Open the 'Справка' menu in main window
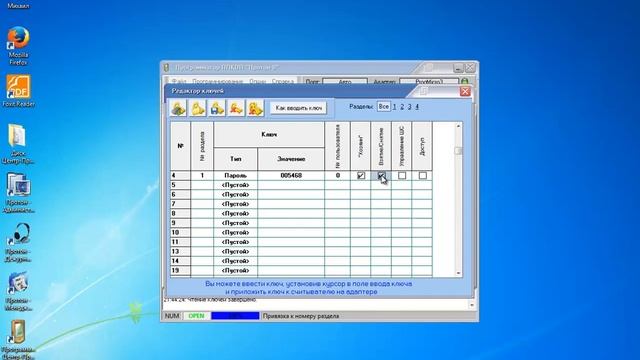 283,82
